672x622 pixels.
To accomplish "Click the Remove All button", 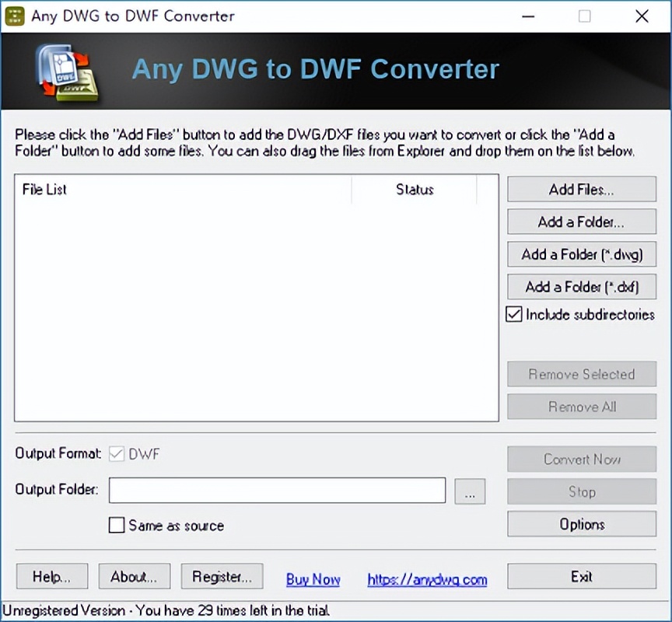I will click(582, 407).
